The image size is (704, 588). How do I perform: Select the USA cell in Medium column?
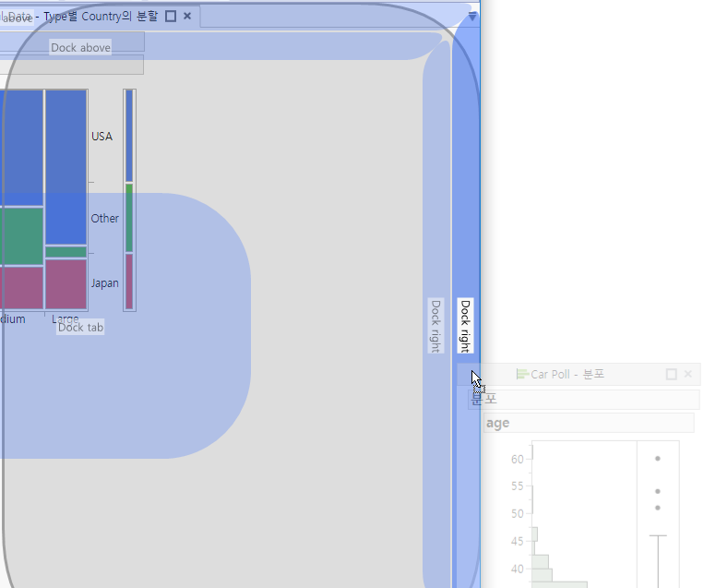pyautogui.click(x=21, y=148)
